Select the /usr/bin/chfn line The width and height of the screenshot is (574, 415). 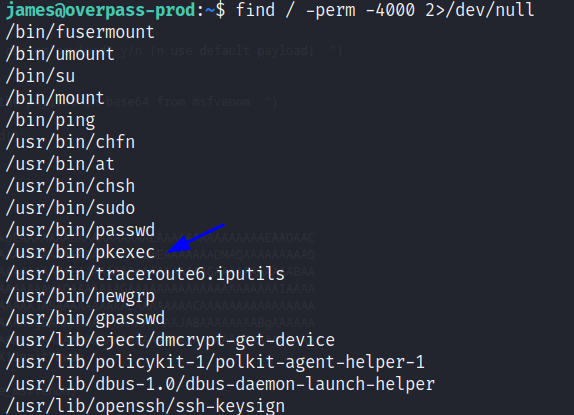tap(70, 142)
